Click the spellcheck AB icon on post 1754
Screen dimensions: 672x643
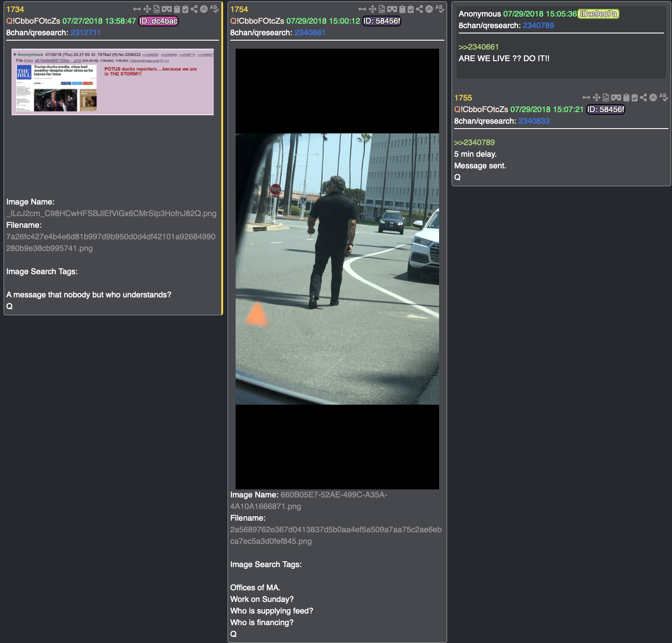(x=440, y=9)
